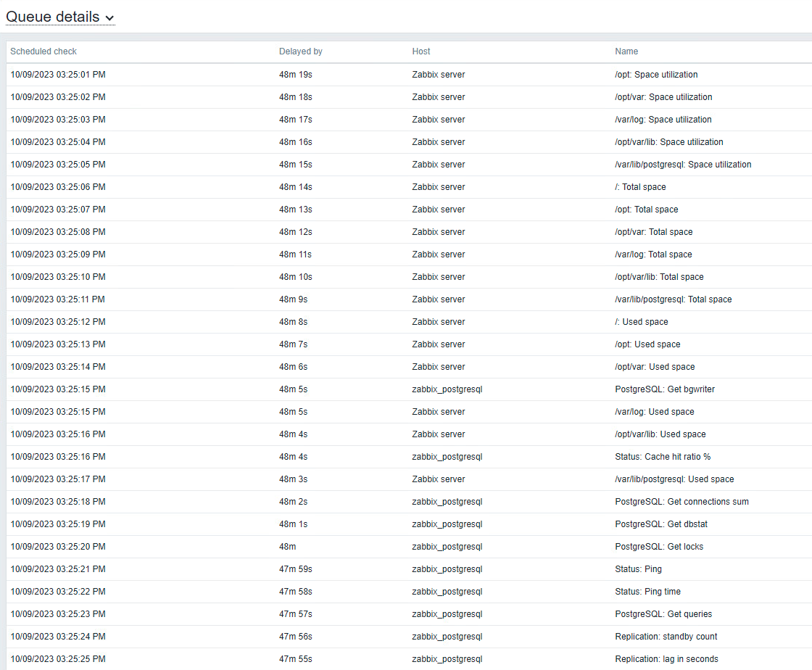This screenshot has width=812, height=670.
Task: Select item 'Status: Ping time'
Action: click(x=648, y=591)
